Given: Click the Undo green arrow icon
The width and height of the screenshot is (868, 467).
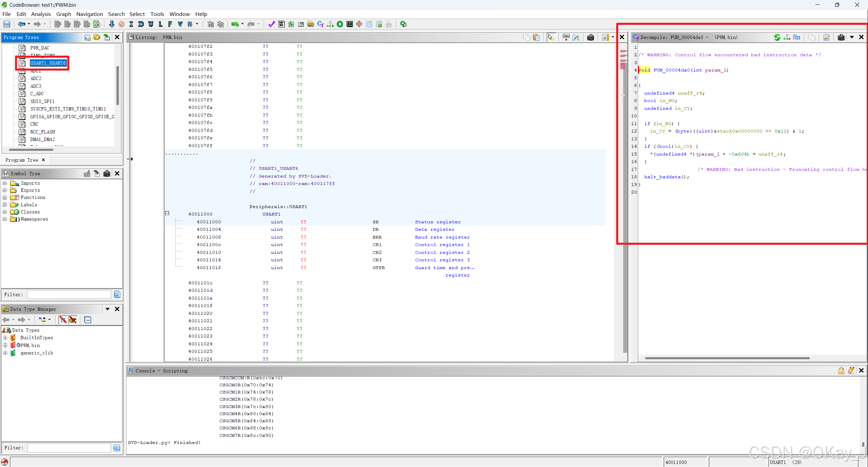Looking at the screenshot, I should [x=235, y=24].
